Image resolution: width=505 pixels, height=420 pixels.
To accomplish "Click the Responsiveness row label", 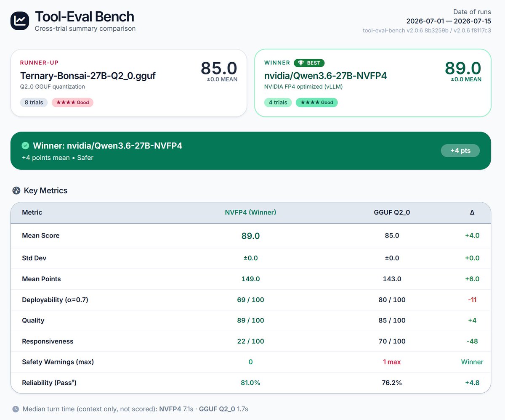I will click(48, 341).
